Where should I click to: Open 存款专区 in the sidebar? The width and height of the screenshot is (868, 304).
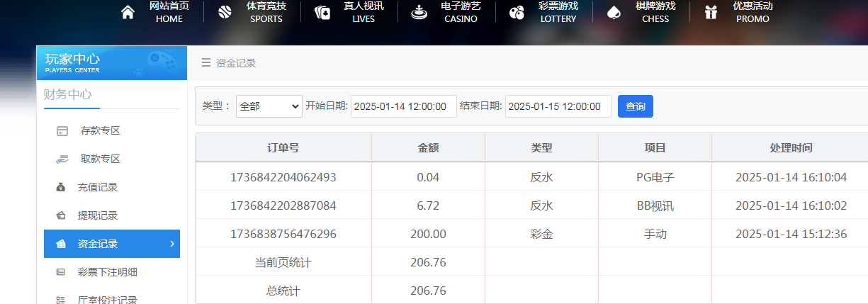click(99, 130)
